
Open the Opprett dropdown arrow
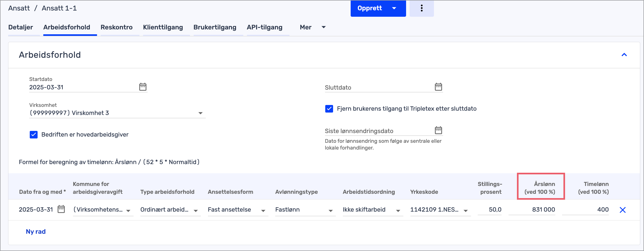click(x=394, y=8)
